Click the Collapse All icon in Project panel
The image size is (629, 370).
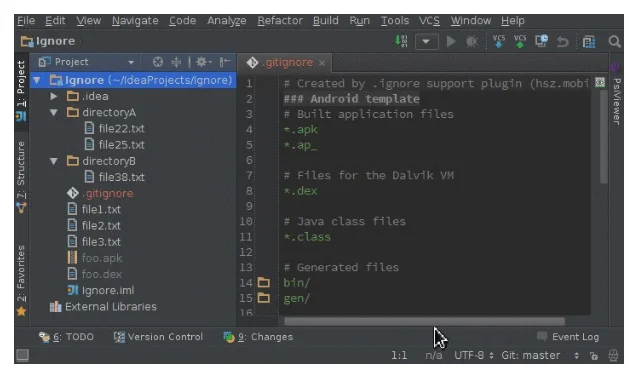point(176,62)
